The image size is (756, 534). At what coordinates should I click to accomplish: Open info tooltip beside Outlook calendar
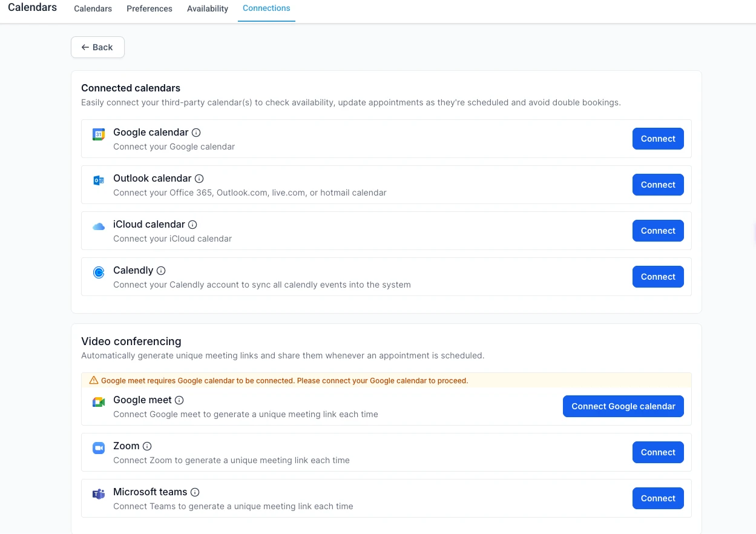point(199,179)
